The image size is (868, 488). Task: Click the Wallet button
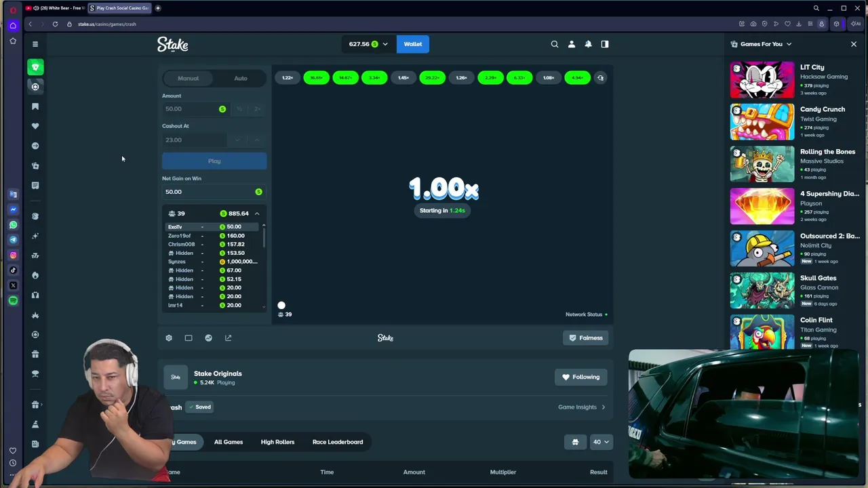tap(413, 44)
